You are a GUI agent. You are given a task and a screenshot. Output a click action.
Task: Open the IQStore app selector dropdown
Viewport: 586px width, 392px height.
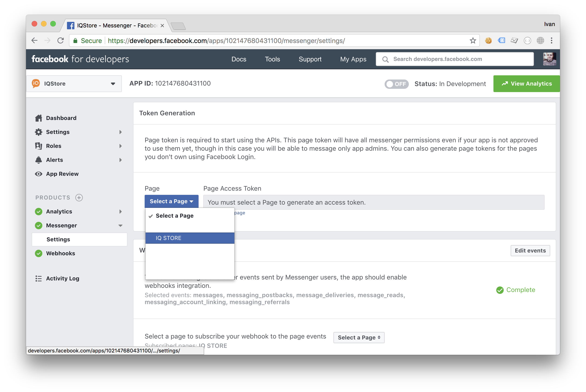[74, 83]
